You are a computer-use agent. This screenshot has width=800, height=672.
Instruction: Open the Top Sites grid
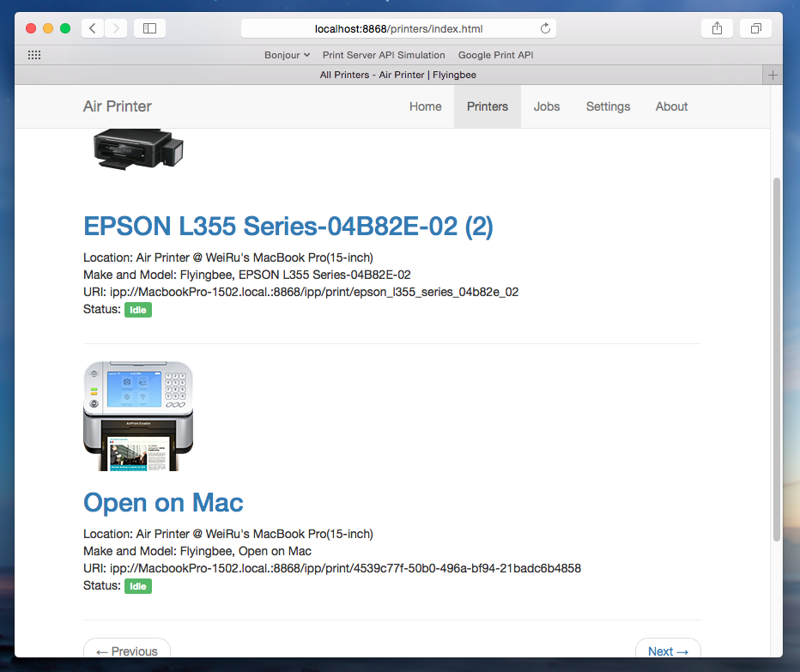pyautogui.click(x=34, y=55)
